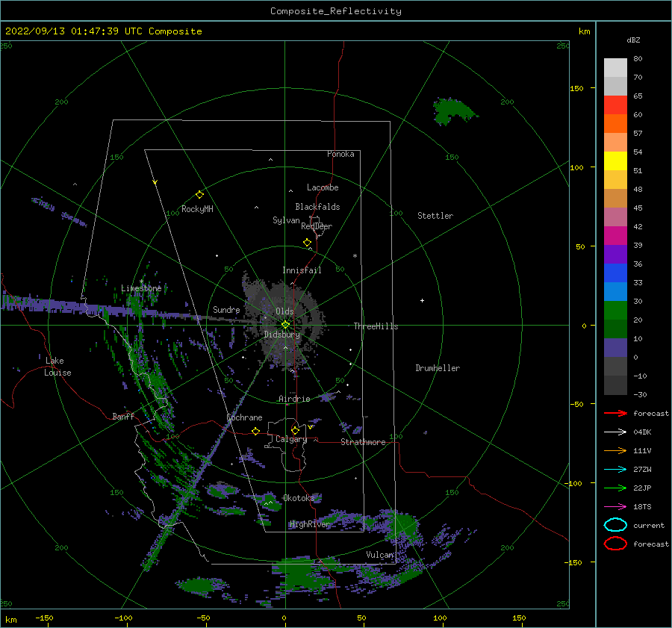The width and height of the screenshot is (672, 628).
Task: Click the green swatch below 30 dBZ
Action: (615, 310)
